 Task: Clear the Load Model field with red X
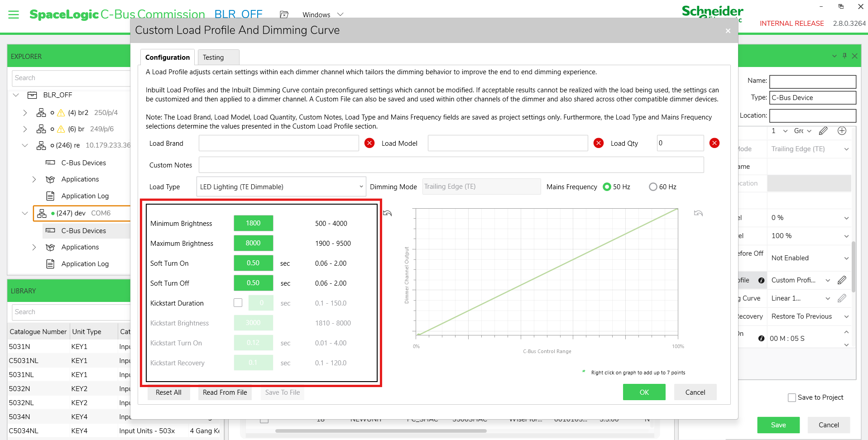[x=599, y=143]
